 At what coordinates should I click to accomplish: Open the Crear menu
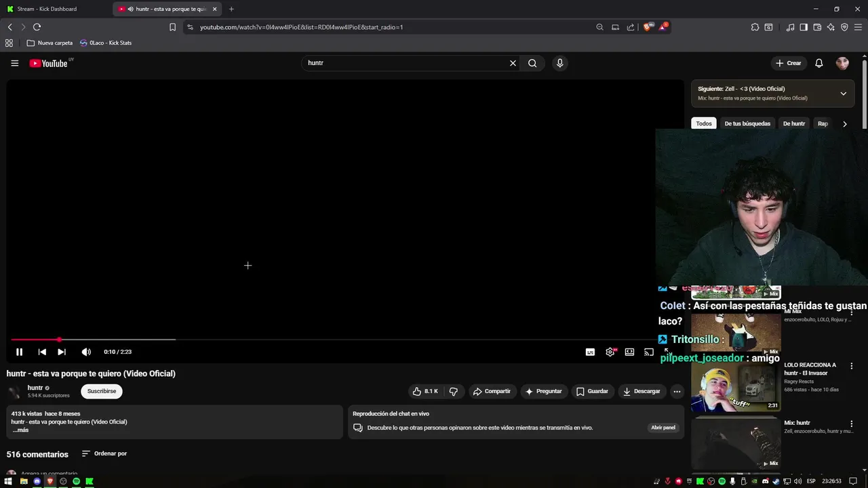click(x=789, y=63)
